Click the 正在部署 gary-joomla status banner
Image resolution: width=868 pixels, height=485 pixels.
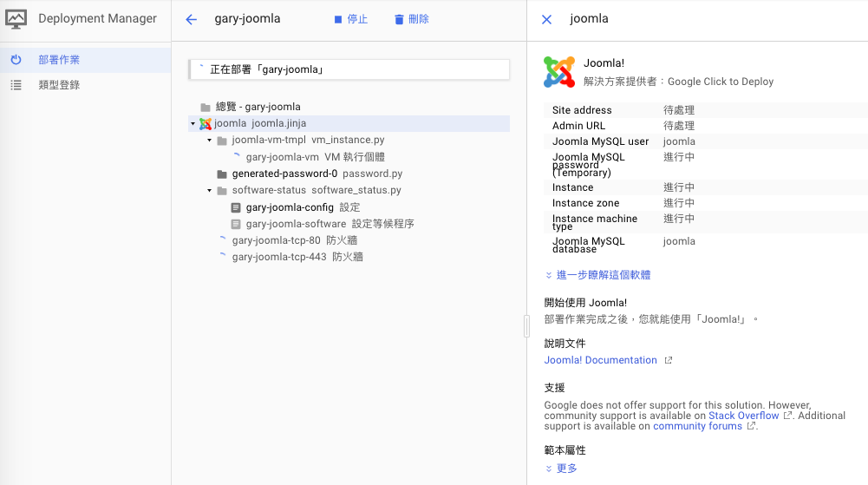tap(349, 69)
